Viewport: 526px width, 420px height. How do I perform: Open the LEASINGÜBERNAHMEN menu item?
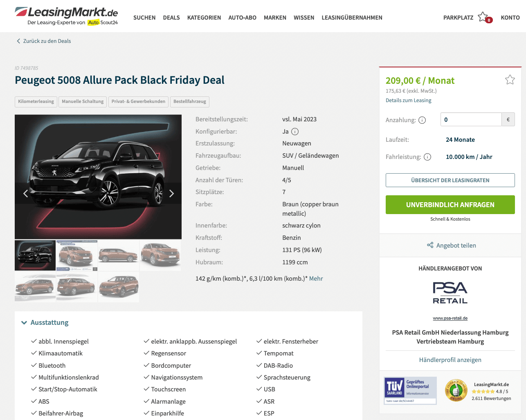352,18
